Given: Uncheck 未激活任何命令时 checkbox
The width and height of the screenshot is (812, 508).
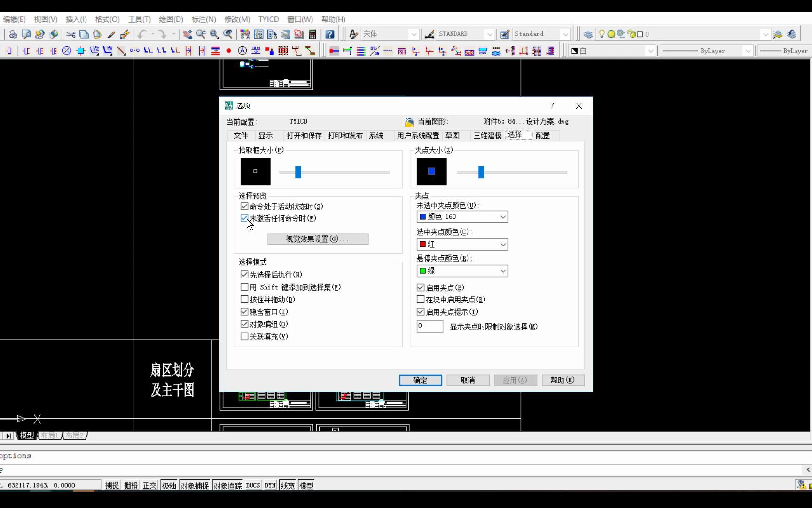Looking at the screenshot, I should click(244, 218).
